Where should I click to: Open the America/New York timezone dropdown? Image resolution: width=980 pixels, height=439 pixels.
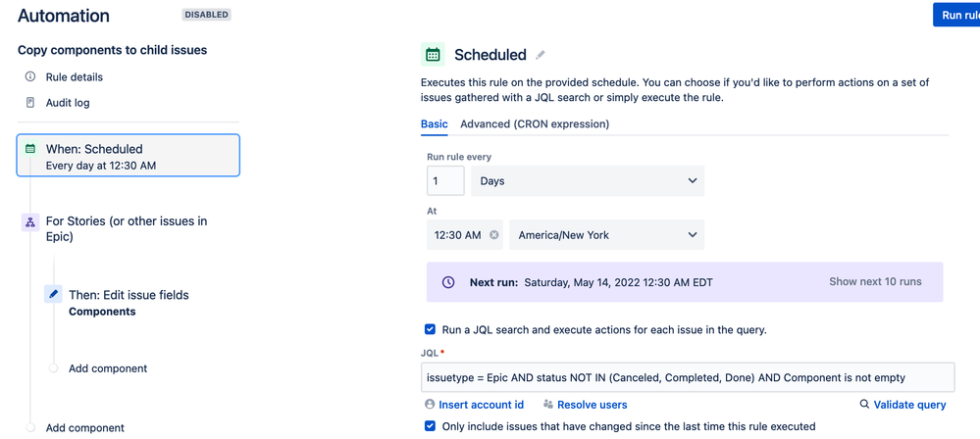[x=606, y=235]
